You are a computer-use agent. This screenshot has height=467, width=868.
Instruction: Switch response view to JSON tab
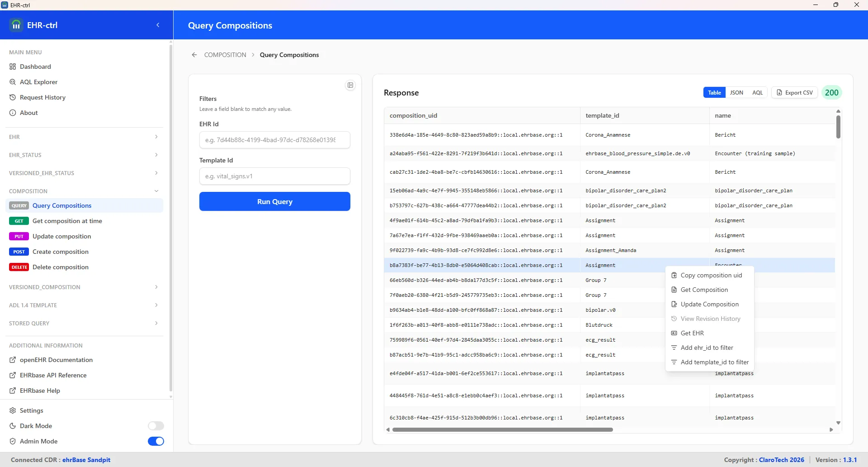[736, 92]
